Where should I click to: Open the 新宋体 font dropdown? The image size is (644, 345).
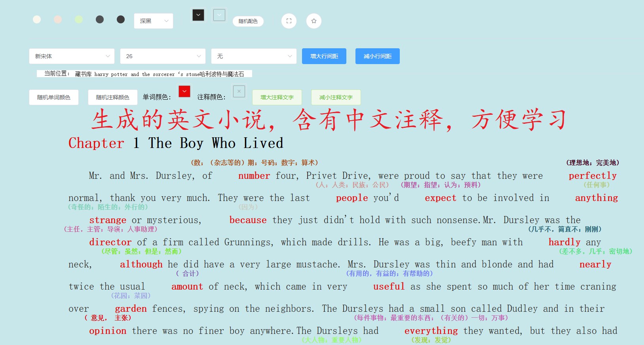(72, 56)
